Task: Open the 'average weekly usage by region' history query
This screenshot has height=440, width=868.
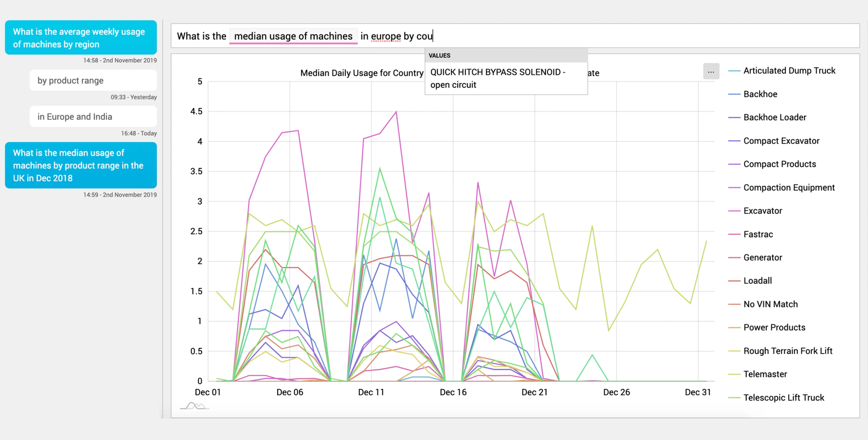Action: pos(81,38)
